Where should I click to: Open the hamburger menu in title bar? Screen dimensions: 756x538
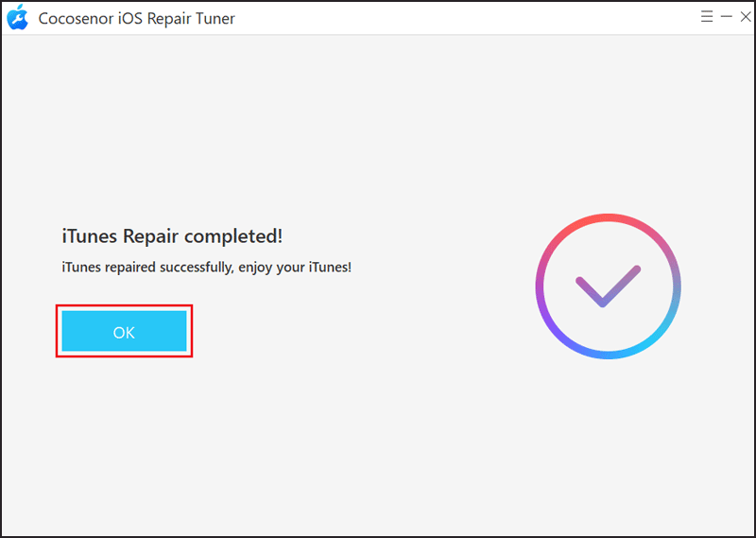(x=707, y=17)
